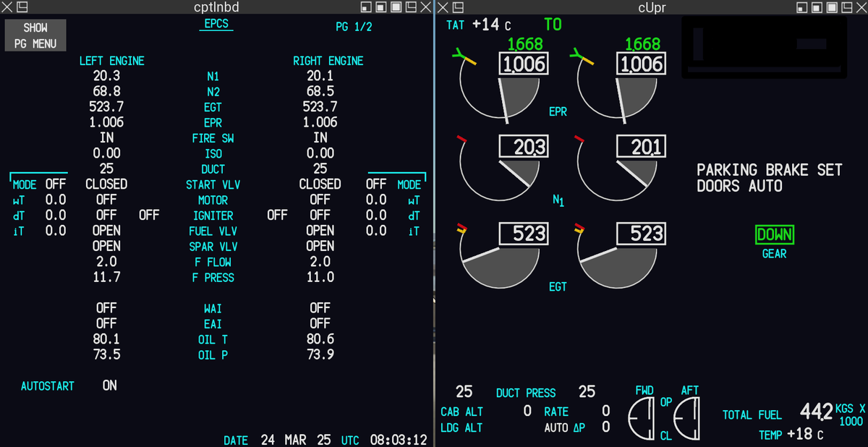Click the START VLV row label
Viewport: 868px width, 447px height.
pos(213,184)
